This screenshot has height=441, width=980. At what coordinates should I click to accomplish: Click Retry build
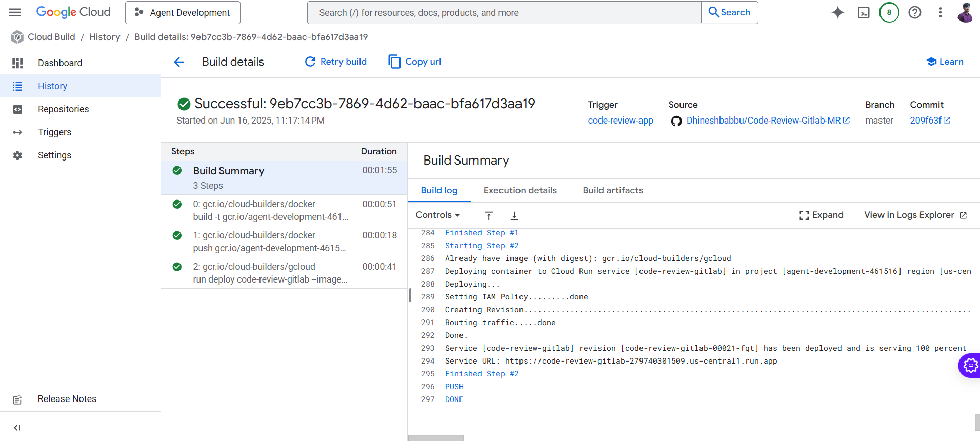pyautogui.click(x=336, y=62)
